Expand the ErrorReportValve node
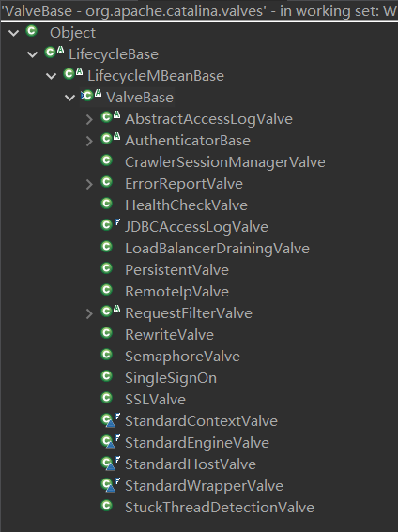Image resolution: width=398 pixels, height=532 pixels. coord(89,184)
